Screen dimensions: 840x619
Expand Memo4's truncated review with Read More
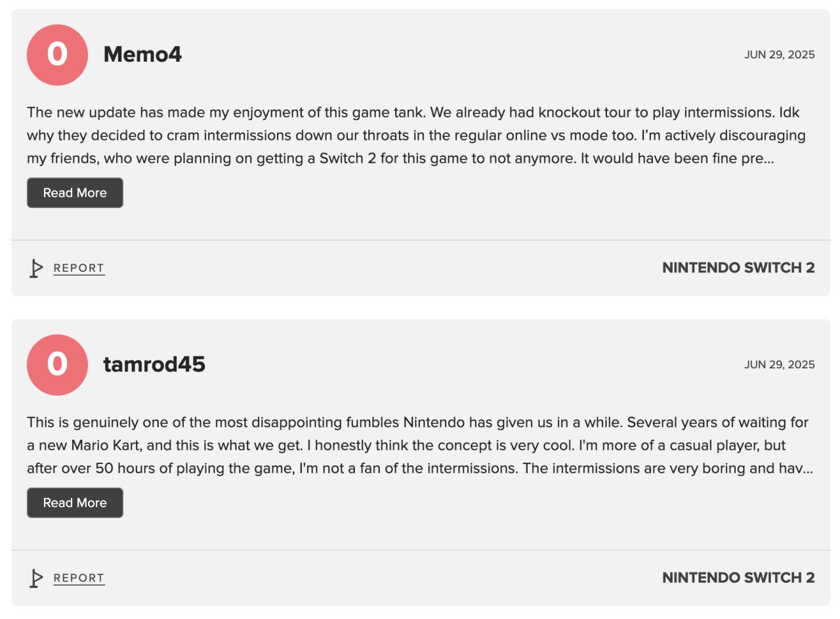pos(74,192)
